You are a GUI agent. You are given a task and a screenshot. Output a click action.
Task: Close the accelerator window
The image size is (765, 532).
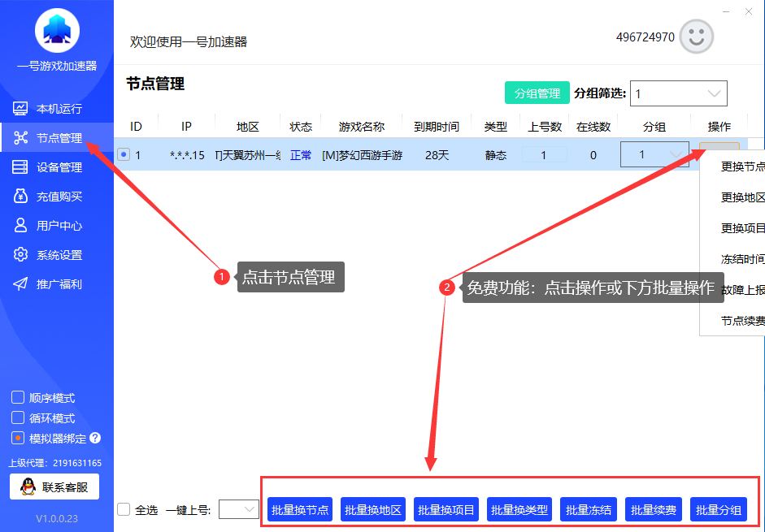click(749, 11)
